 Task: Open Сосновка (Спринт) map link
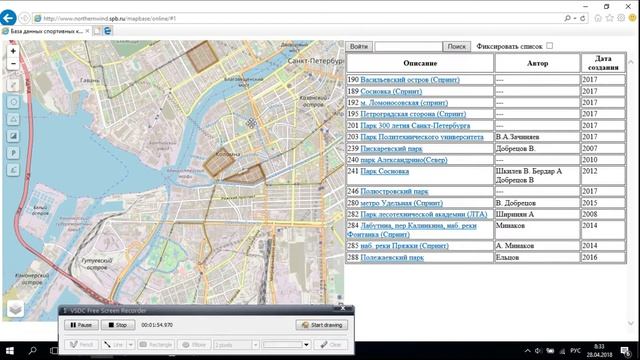[391, 91]
